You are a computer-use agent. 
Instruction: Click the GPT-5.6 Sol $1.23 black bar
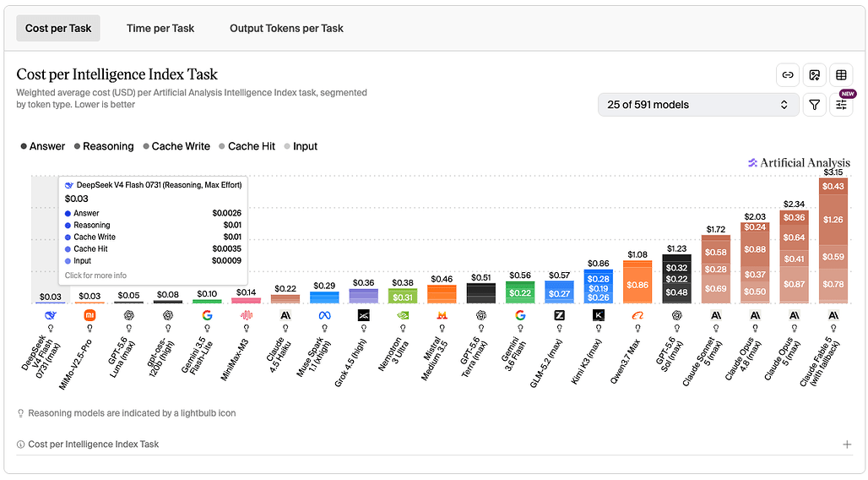[676, 279]
